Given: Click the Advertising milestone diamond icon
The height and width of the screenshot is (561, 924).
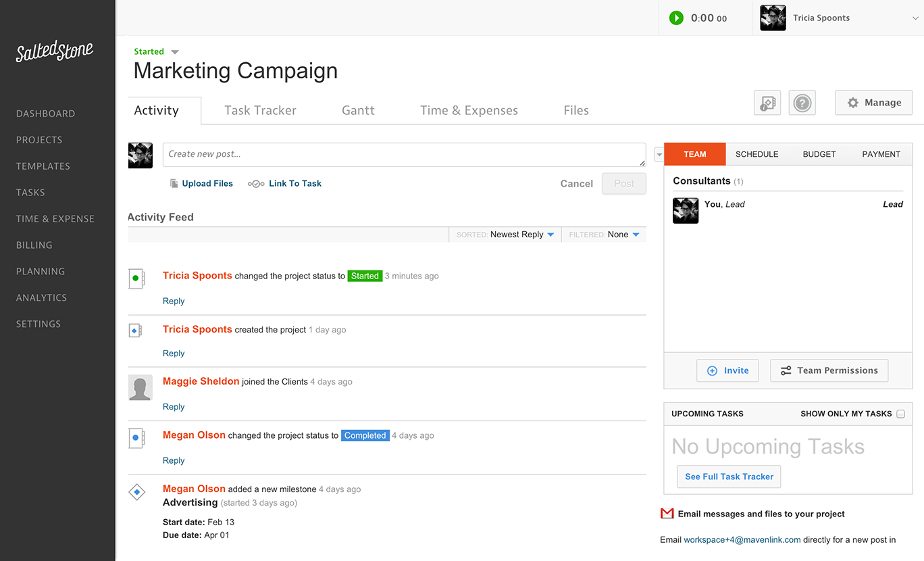Looking at the screenshot, I should [x=137, y=493].
